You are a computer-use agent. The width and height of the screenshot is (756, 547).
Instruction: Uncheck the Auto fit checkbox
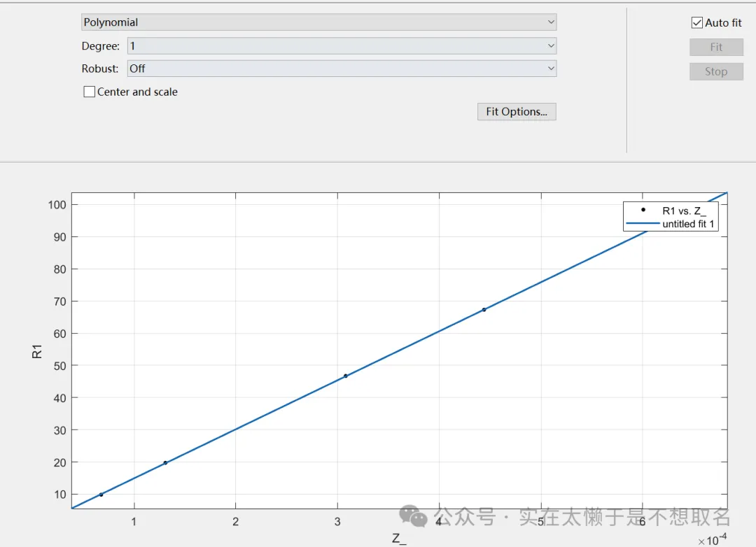[696, 23]
